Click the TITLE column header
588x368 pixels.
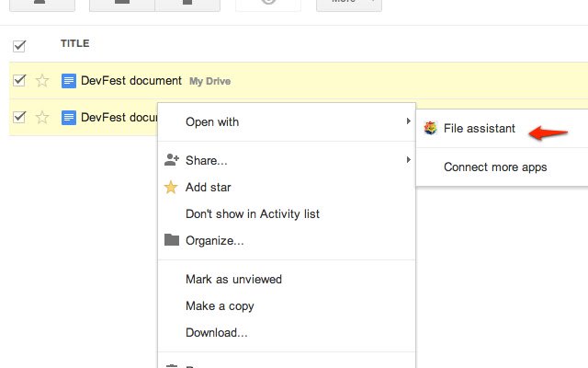75,43
